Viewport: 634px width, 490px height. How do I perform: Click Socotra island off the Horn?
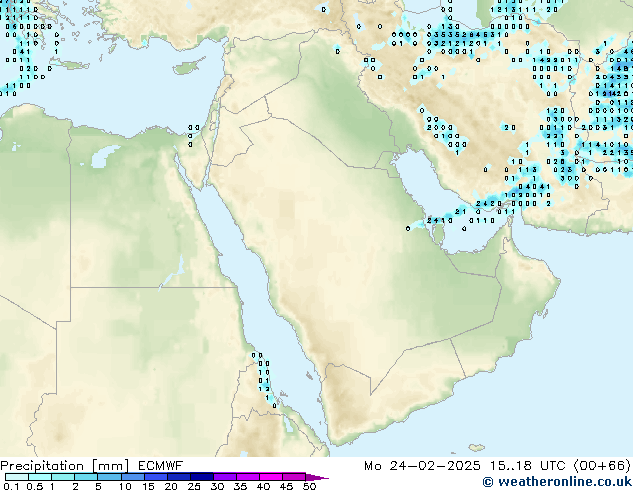477,448
